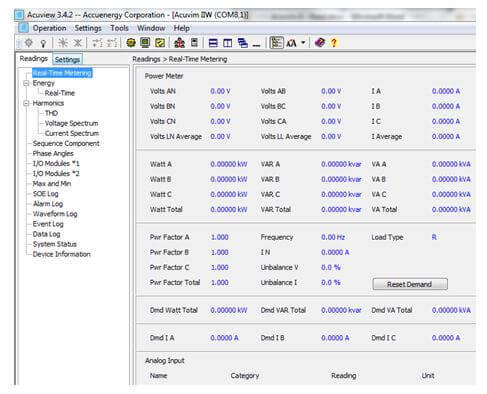The width and height of the screenshot is (487, 394).
Task: Click the font size AA icon
Action: coord(291,43)
